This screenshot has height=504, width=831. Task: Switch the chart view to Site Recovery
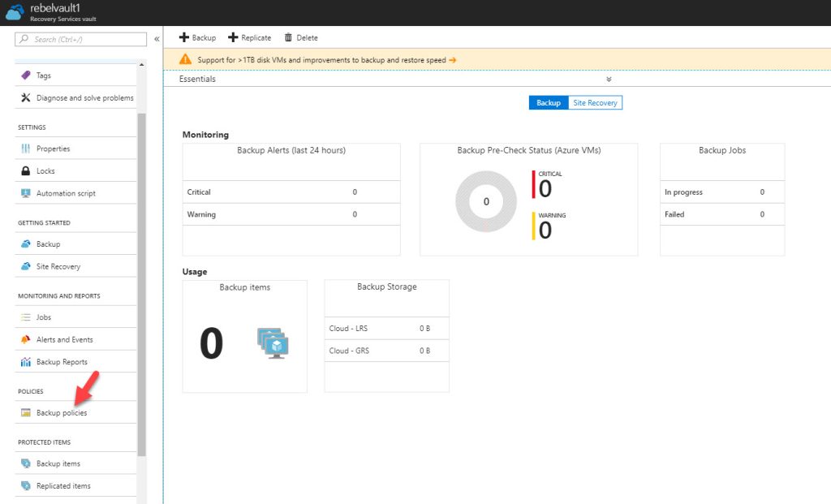[x=595, y=102]
